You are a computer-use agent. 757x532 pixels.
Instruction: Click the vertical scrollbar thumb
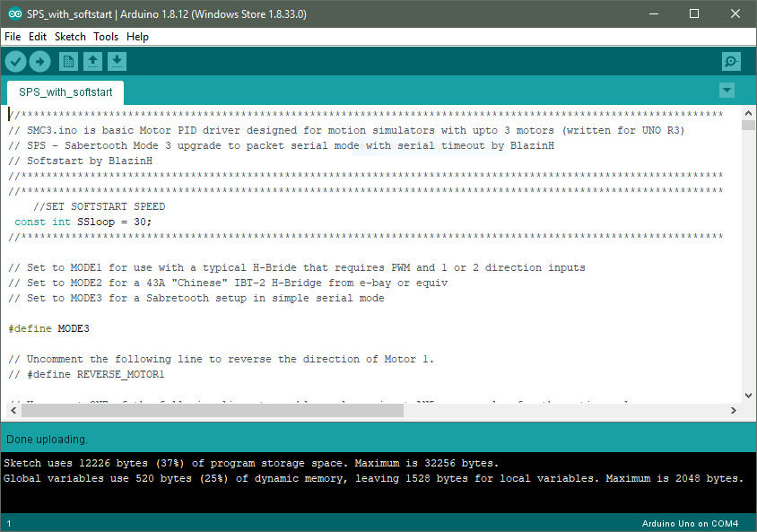pos(748,125)
